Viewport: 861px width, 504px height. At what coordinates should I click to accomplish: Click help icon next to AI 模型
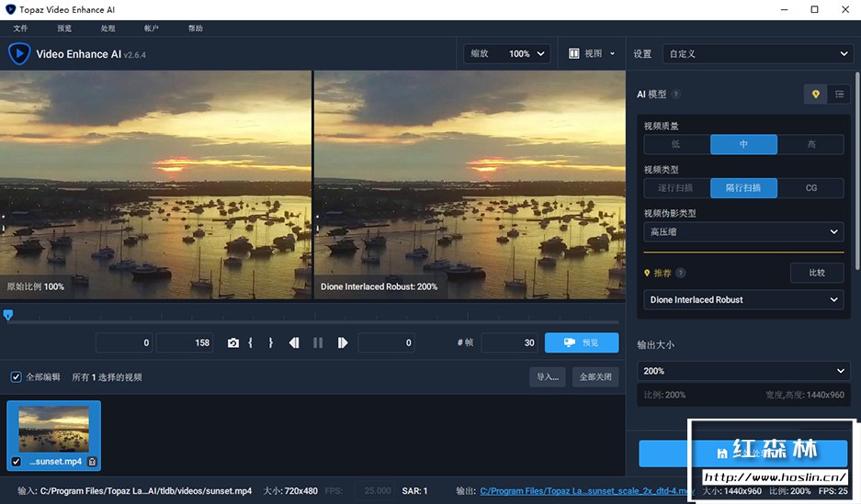pos(676,95)
